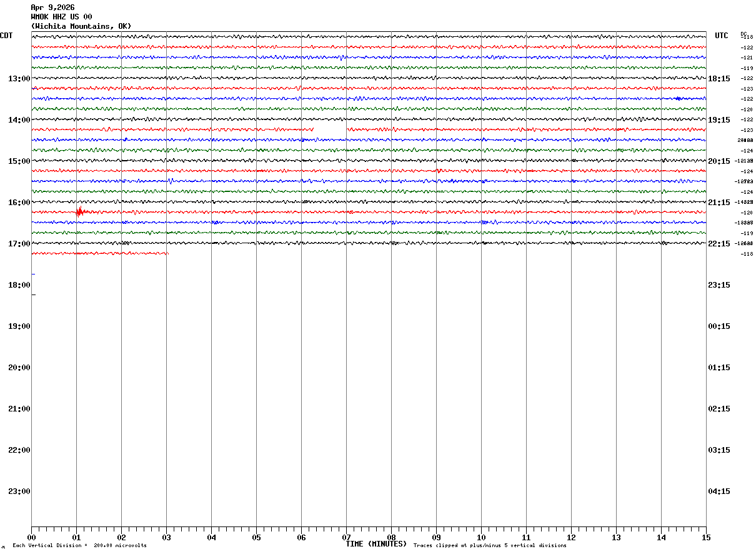The height and width of the screenshot is (554, 756).
Task: Click the TIME (MINUTES) axis title
Action: (376, 544)
